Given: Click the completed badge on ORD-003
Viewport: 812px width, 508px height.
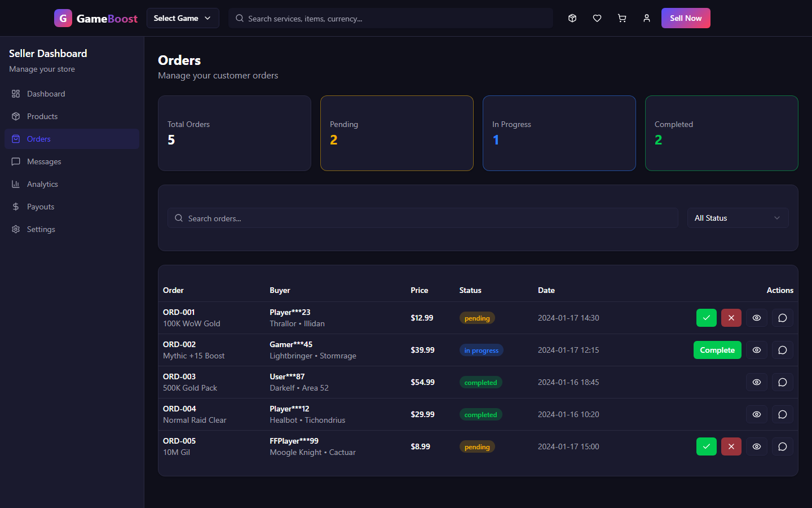Looking at the screenshot, I should click(480, 383).
